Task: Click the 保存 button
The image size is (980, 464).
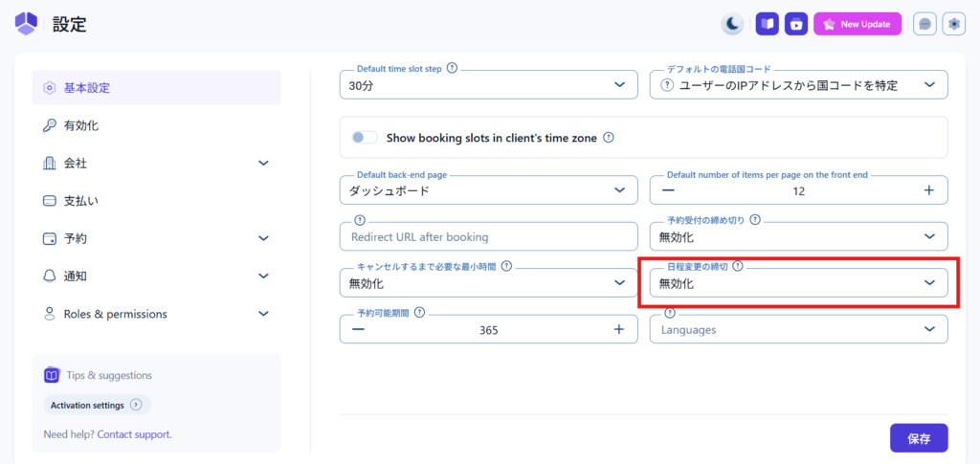Action: pyautogui.click(x=918, y=438)
